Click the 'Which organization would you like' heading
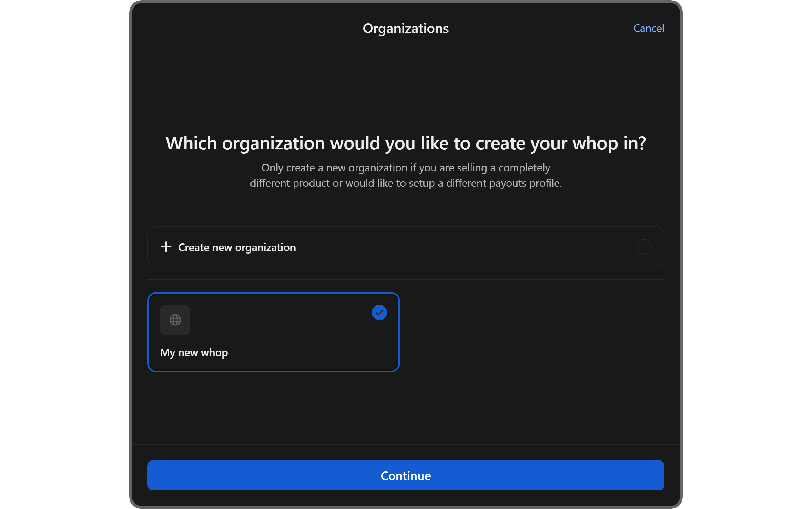This screenshot has height=509, width=812. click(x=405, y=143)
